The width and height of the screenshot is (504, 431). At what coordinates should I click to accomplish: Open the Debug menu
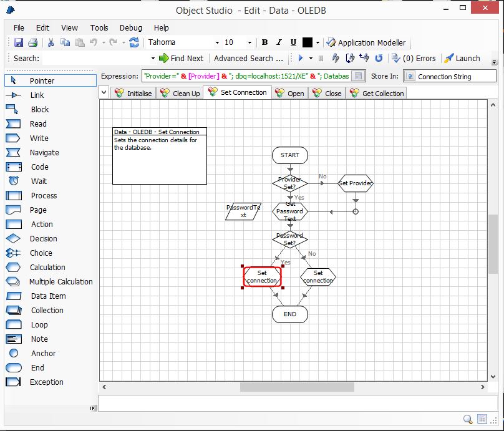pos(130,28)
